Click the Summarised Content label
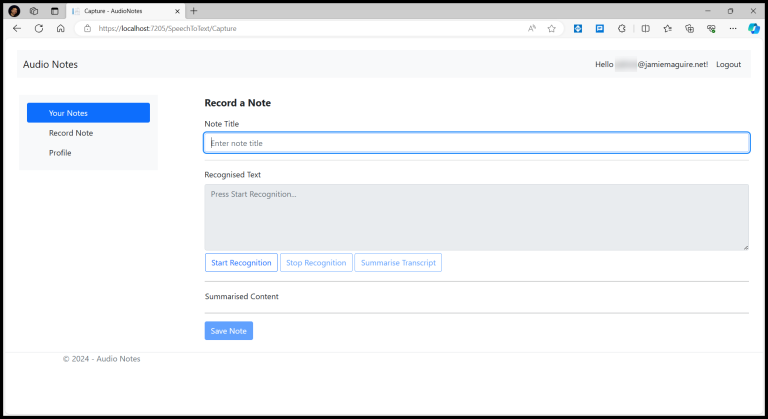The image size is (768, 419). [241, 296]
